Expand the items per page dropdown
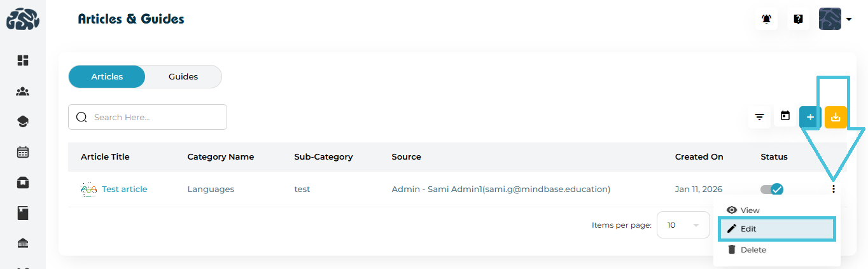 point(683,224)
